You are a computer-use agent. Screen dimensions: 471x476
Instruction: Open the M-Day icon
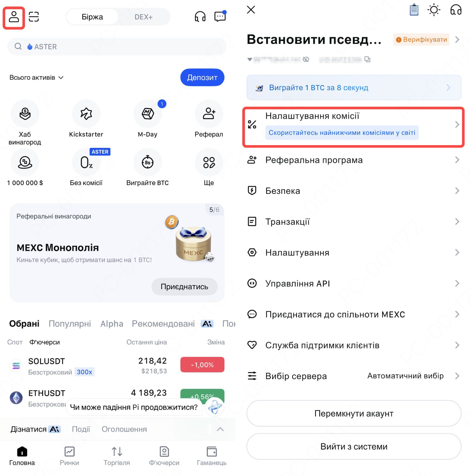pyautogui.click(x=148, y=114)
